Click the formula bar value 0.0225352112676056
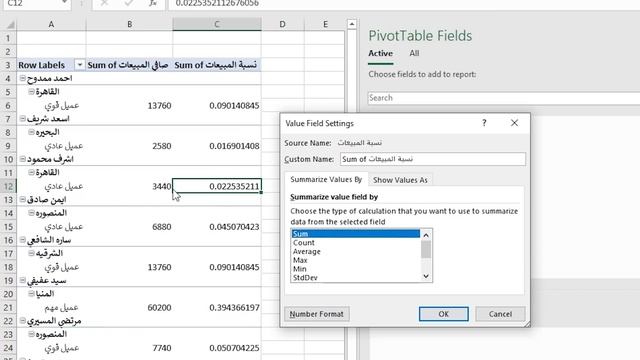 (217, 3)
